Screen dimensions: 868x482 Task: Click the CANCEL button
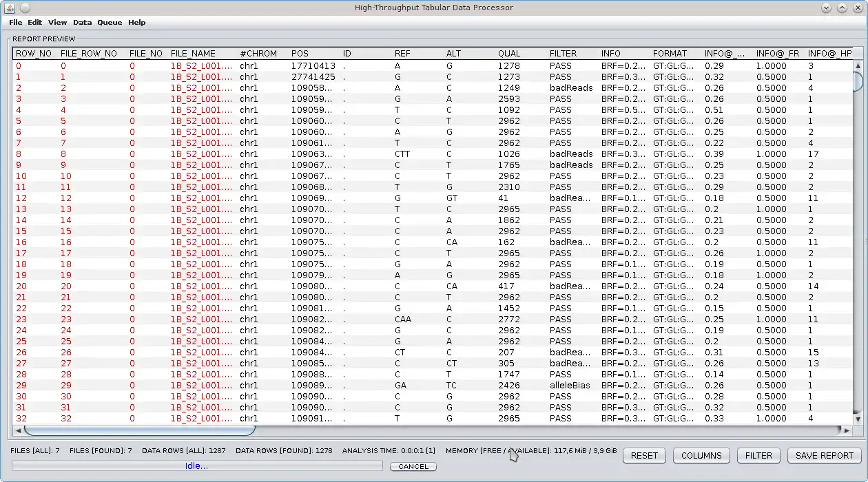click(x=413, y=467)
